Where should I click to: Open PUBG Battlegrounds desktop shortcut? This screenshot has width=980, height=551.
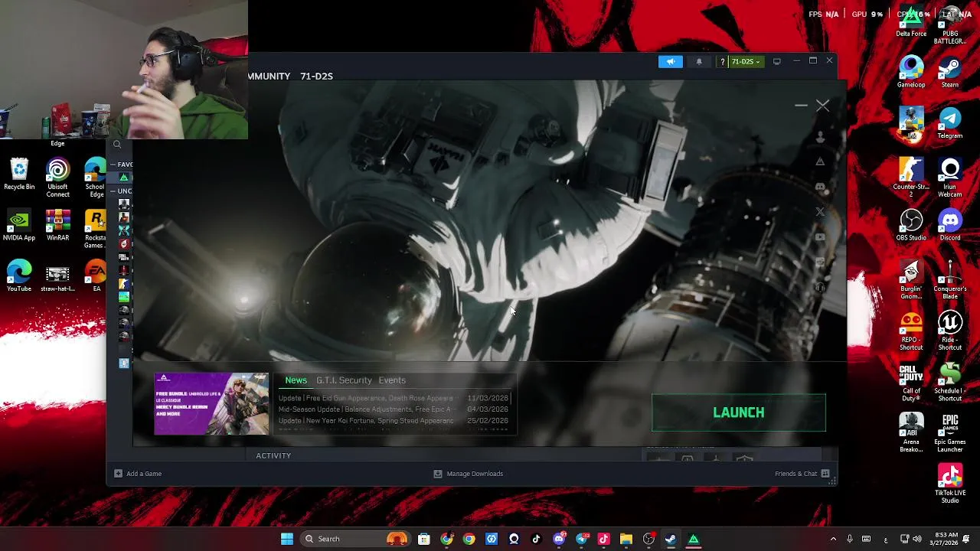(x=949, y=25)
